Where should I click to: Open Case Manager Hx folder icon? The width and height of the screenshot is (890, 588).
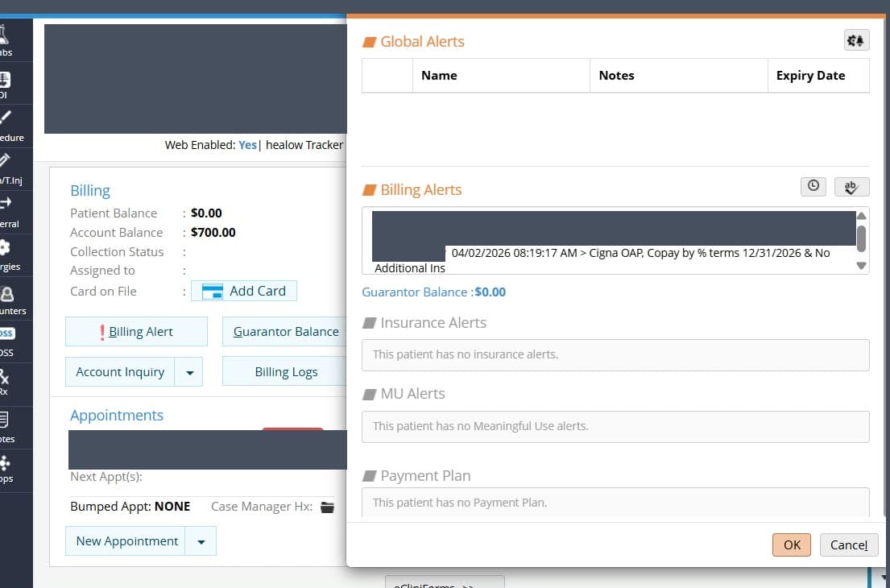328,507
